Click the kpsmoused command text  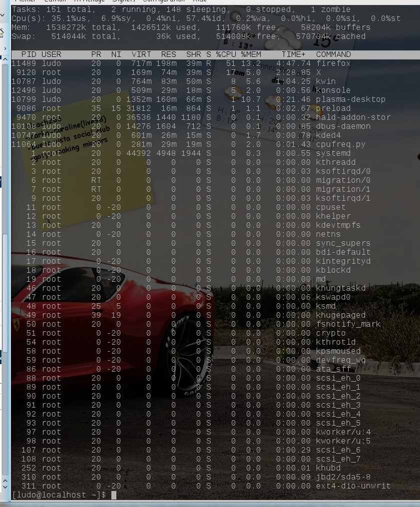[338, 351]
